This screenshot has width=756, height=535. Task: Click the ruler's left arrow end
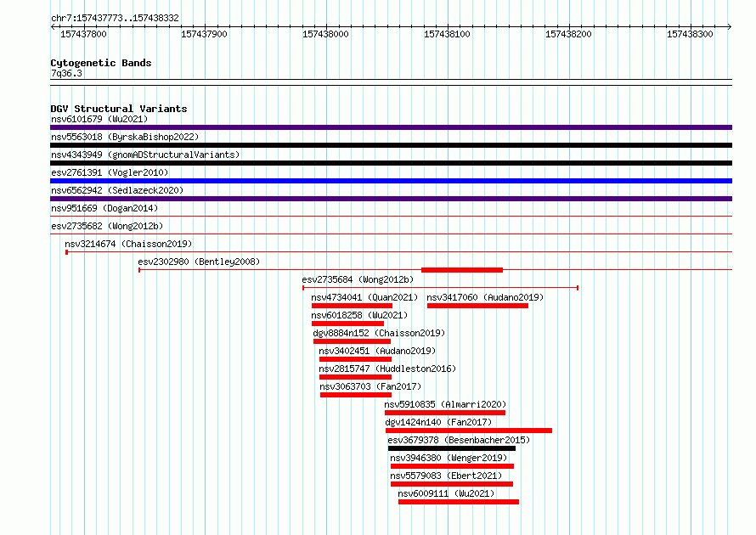point(53,26)
